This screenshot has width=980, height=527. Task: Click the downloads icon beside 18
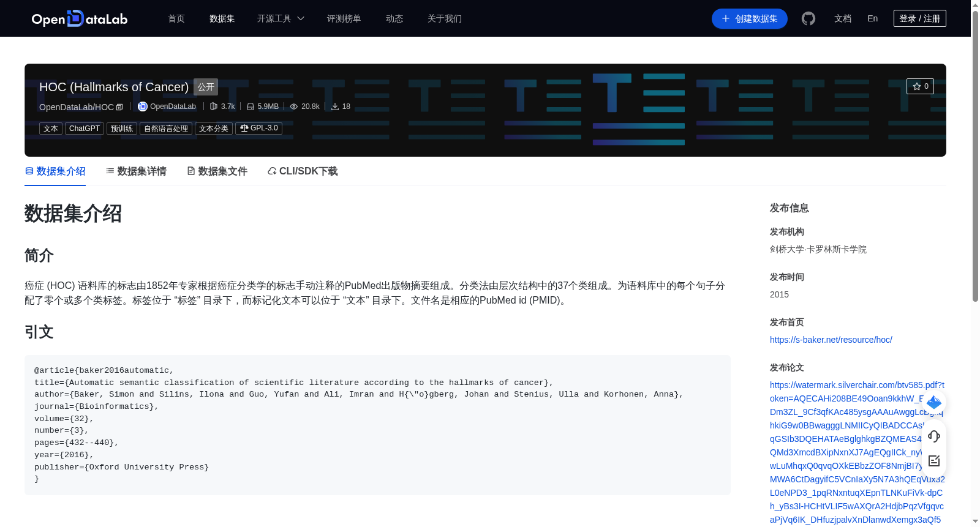coord(335,107)
